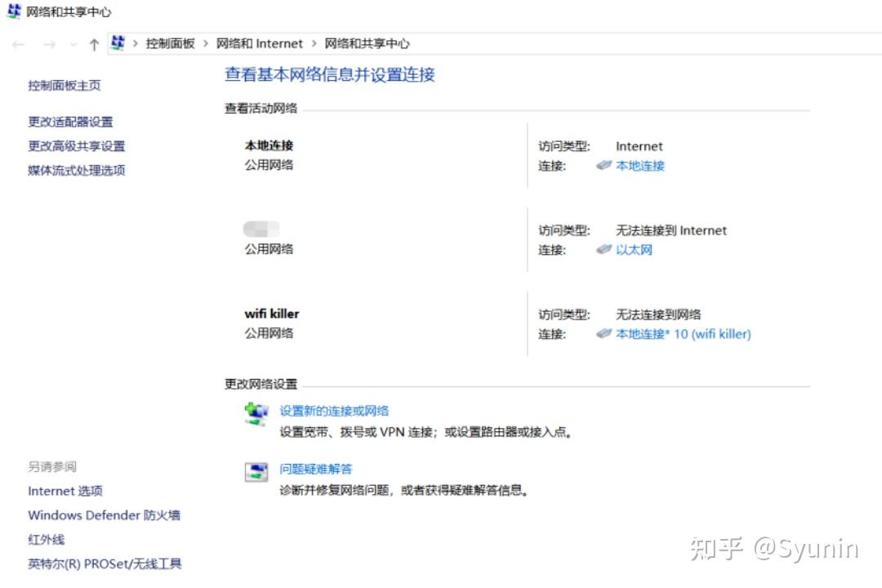Open 更改适配器设置 in the sidebar
882x588 pixels.
(70, 122)
